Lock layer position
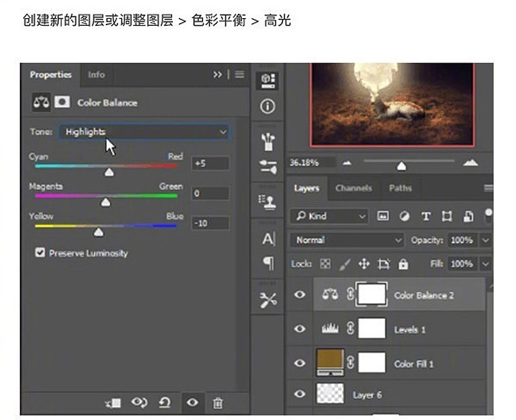 pyautogui.click(x=364, y=264)
